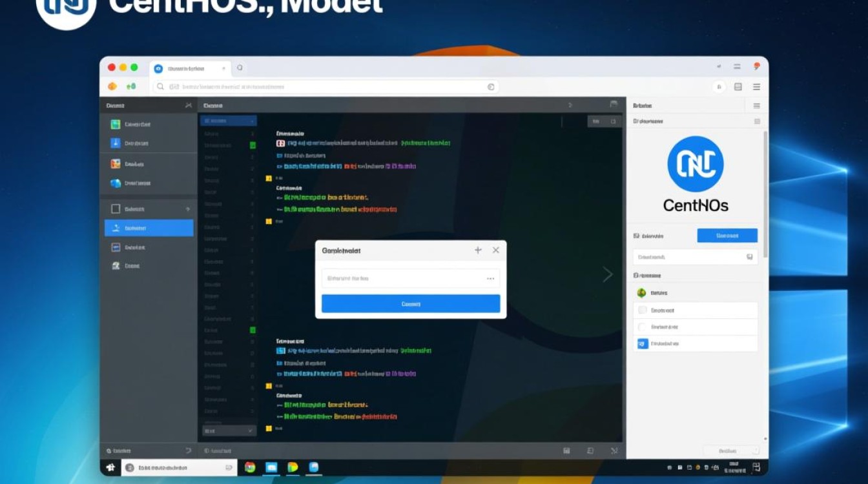Click the plus icon in dialog header

pyautogui.click(x=478, y=250)
